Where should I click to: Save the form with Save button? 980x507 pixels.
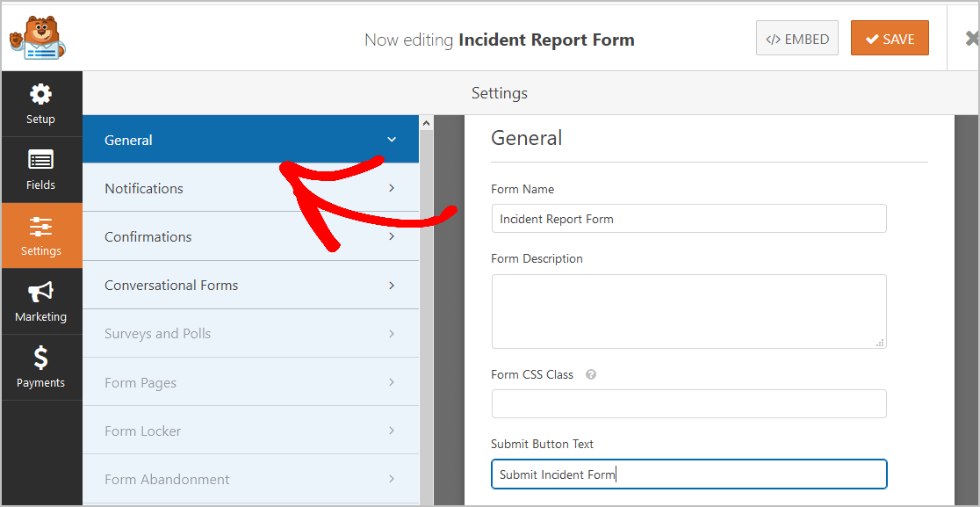tap(890, 39)
